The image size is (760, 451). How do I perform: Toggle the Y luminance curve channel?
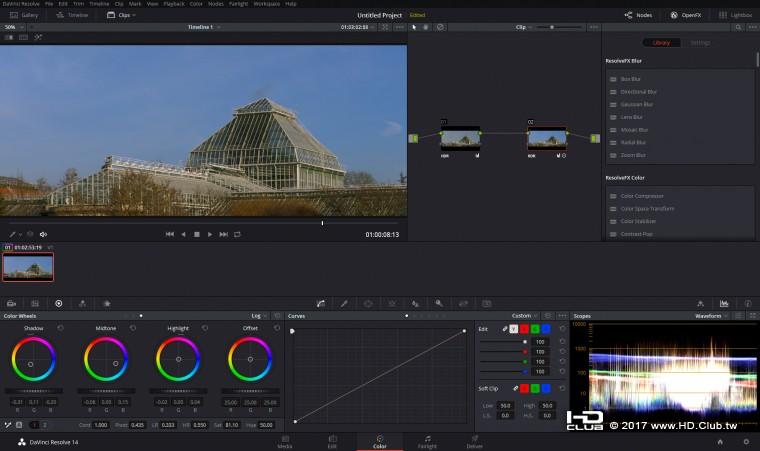[514, 328]
